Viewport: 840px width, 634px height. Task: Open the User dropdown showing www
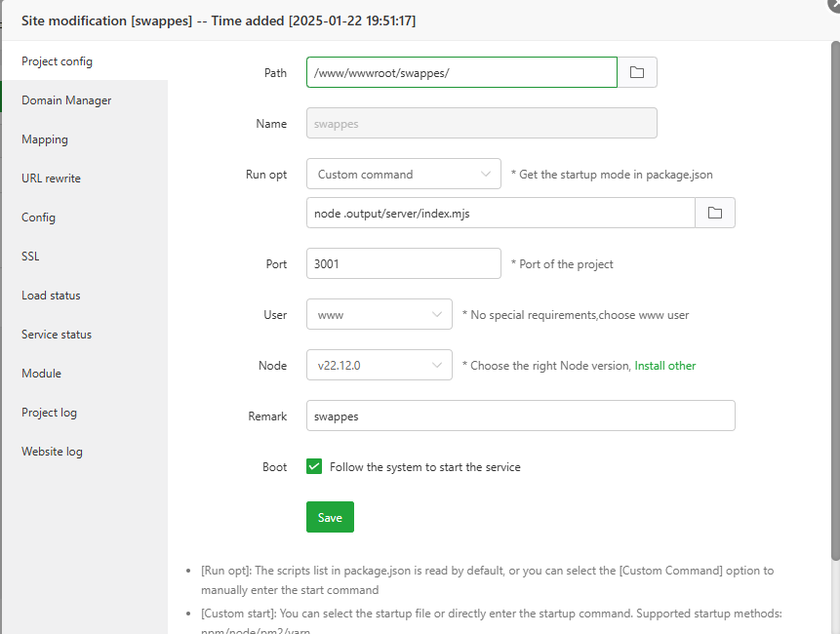click(x=379, y=315)
